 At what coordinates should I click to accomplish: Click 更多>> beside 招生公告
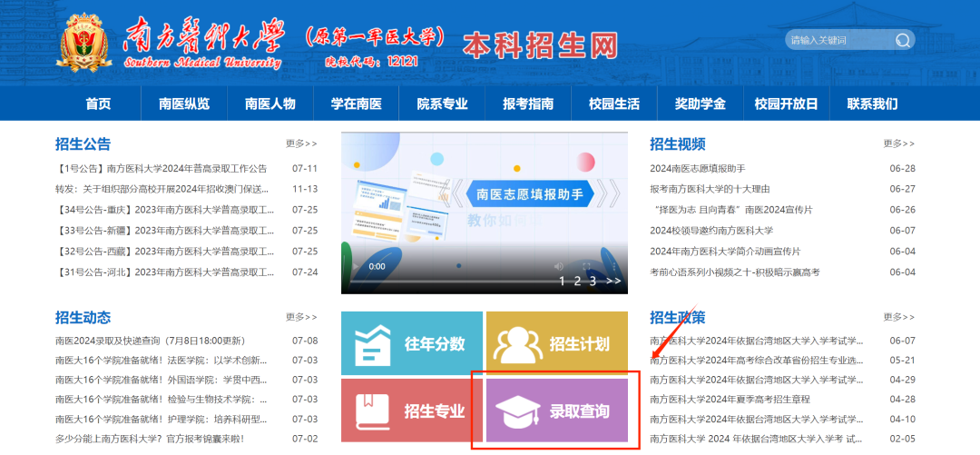click(x=301, y=144)
